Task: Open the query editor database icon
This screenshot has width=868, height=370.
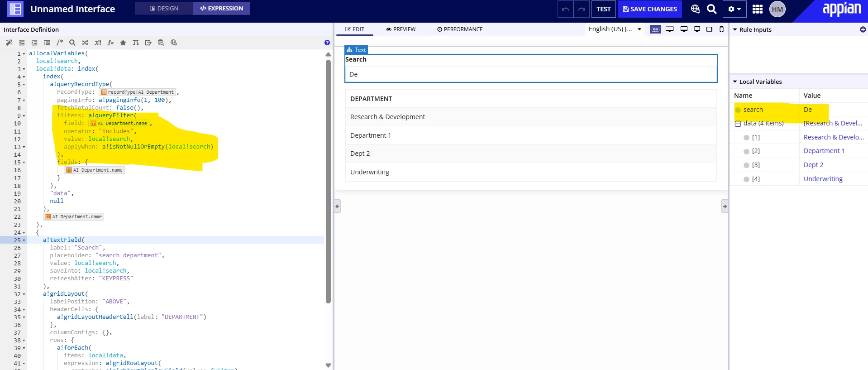Action: (x=161, y=43)
